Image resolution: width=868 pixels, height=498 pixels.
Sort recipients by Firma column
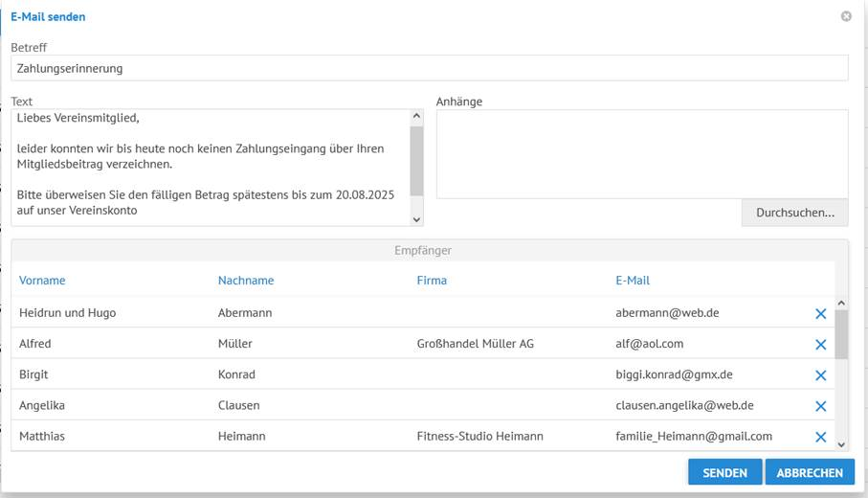(x=432, y=281)
